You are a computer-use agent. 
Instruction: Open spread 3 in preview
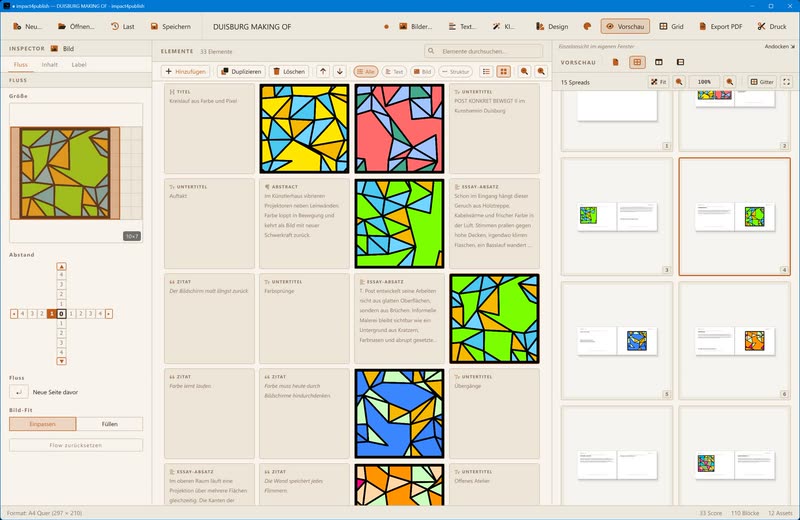point(617,216)
